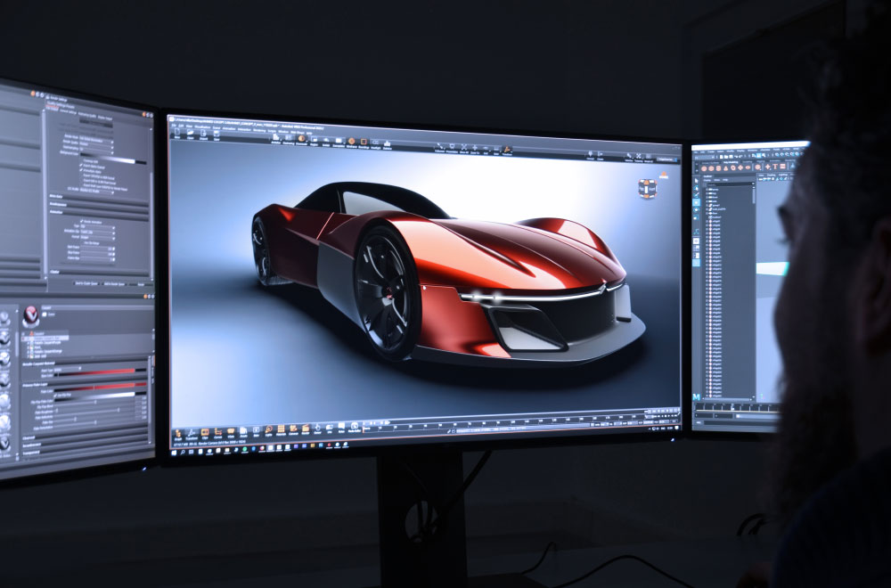The height and width of the screenshot is (588, 891).
Task: Toggle the Transform manipulator toolbar icon
Action: 507,151
